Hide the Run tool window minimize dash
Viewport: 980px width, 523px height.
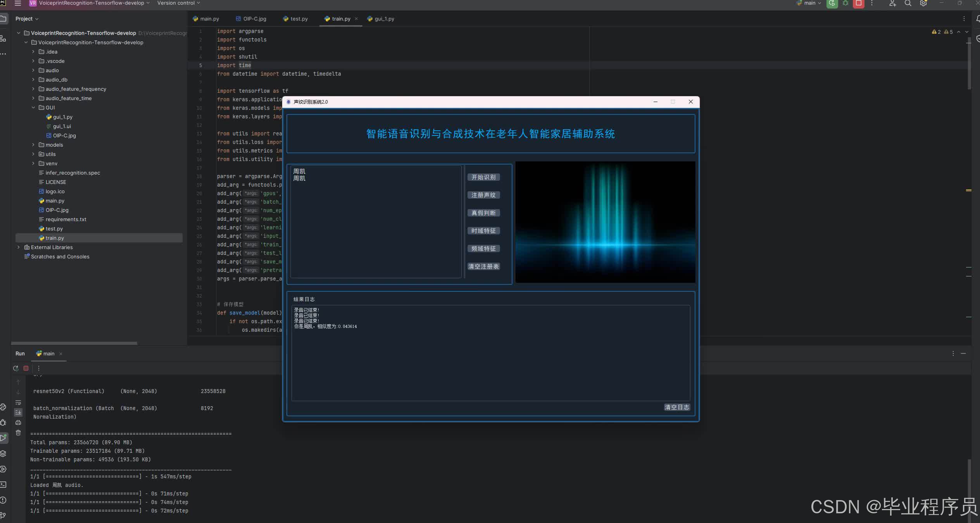pos(963,353)
